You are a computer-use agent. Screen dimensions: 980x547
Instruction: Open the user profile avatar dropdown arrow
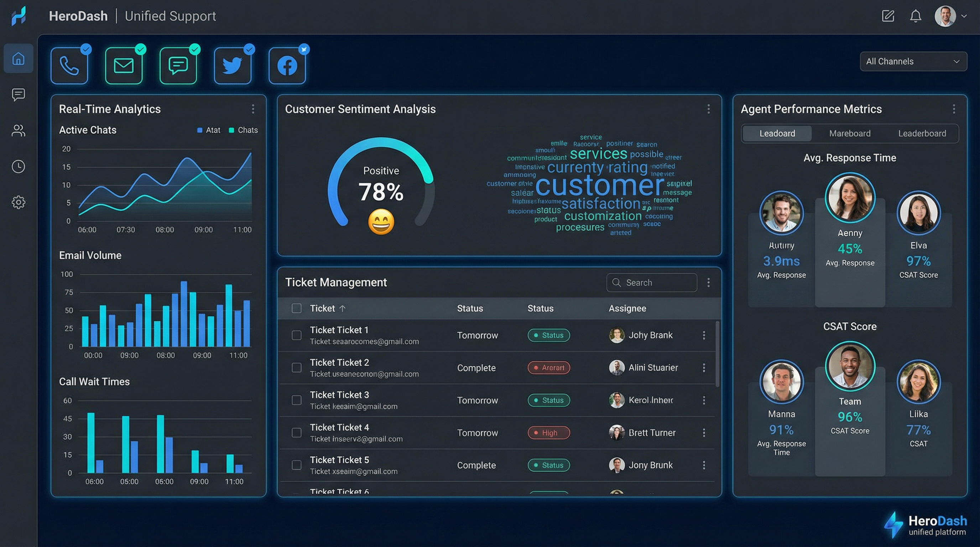964,16
